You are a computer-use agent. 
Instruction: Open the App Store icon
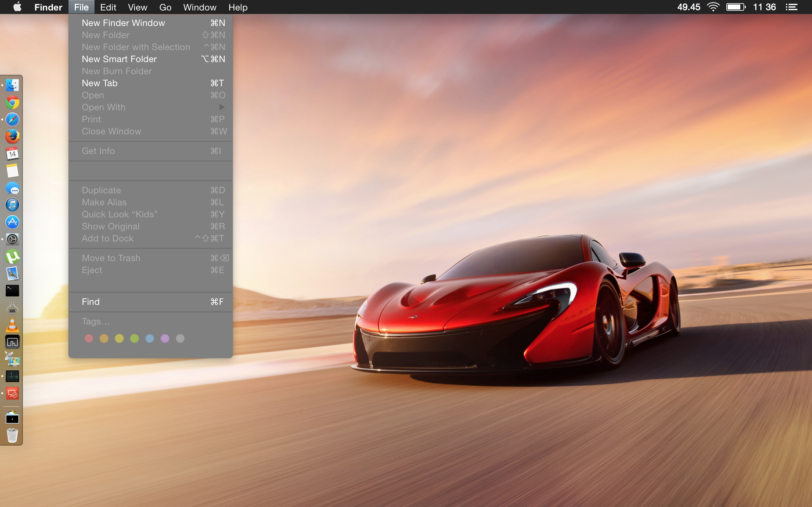point(12,222)
